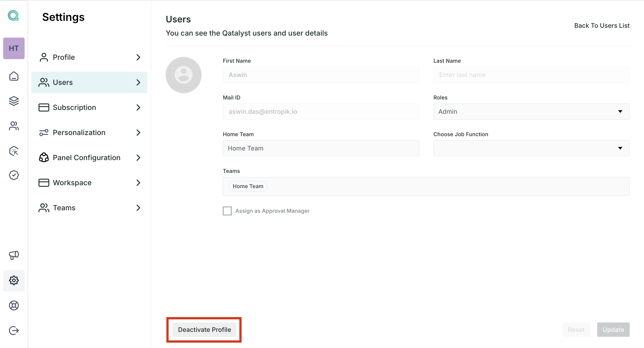Select the Teams settings menu item
This screenshot has height=348, width=644.
pos(89,208)
